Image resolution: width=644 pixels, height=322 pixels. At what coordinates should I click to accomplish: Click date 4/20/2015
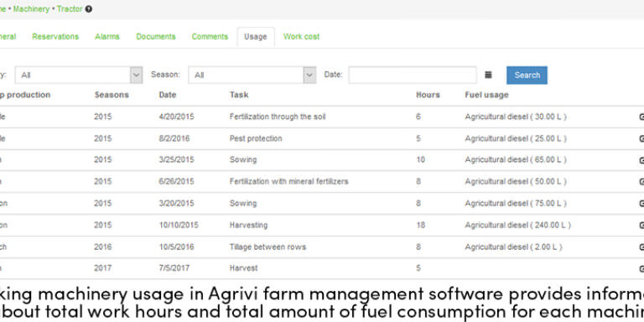[x=177, y=117]
